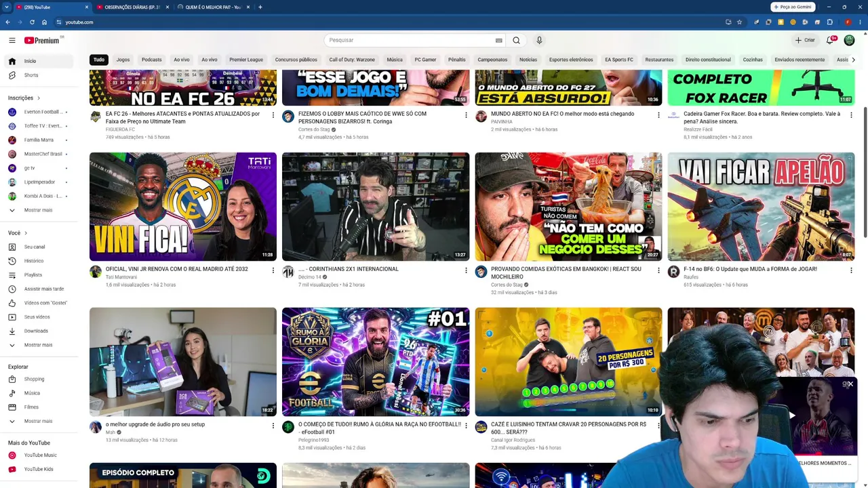Open the Tati Mantovani channel link
The width and height of the screenshot is (868, 488).
(x=121, y=277)
